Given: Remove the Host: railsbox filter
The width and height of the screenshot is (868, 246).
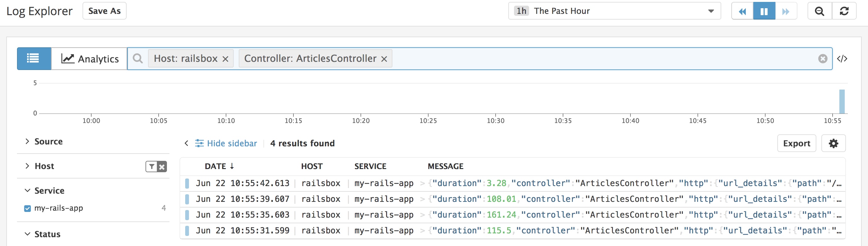Looking at the screenshot, I should click(x=226, y=59).
